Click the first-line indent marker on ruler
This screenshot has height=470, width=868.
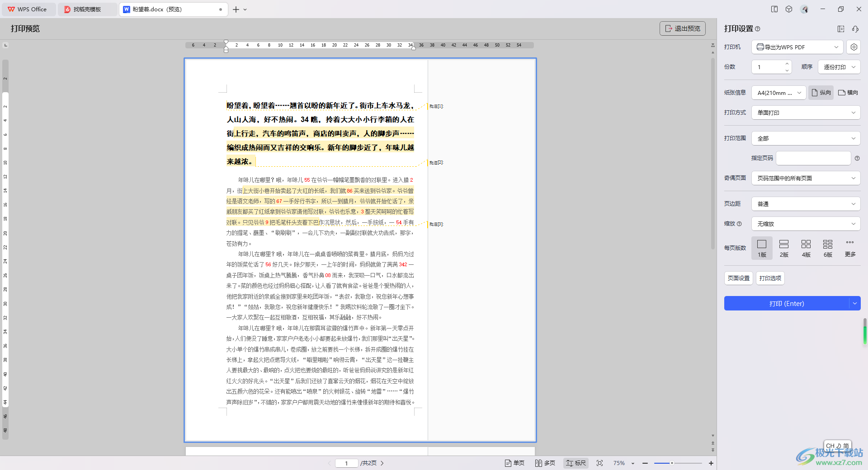coord(226,42)
